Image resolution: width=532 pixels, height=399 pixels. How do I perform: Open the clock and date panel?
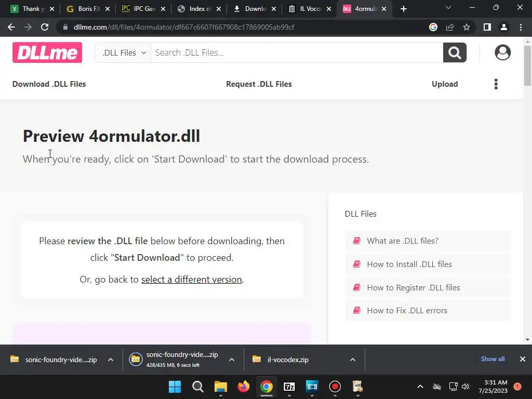[493, 387]
